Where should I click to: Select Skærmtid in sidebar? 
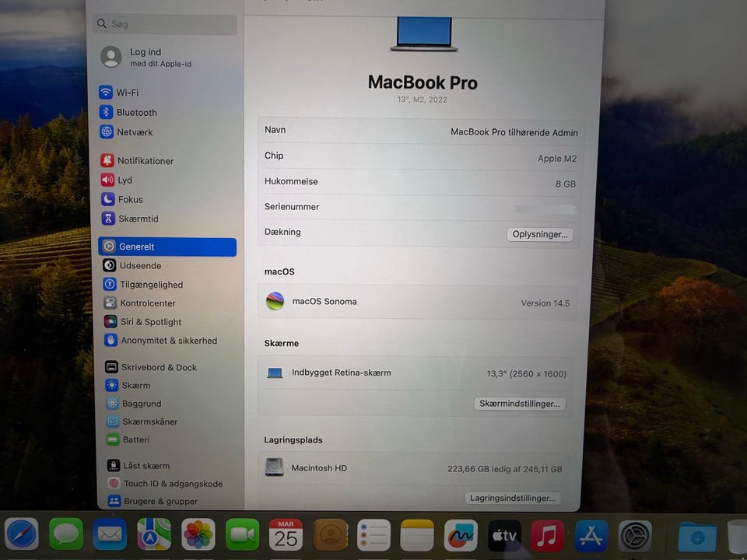[x=130, y=219]
